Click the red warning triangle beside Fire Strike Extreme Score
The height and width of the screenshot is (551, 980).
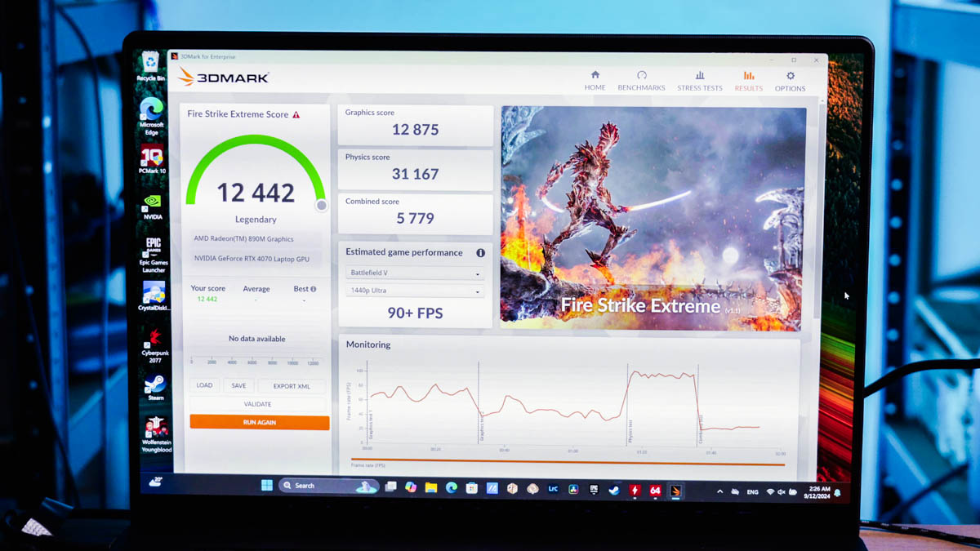[296, 115]
